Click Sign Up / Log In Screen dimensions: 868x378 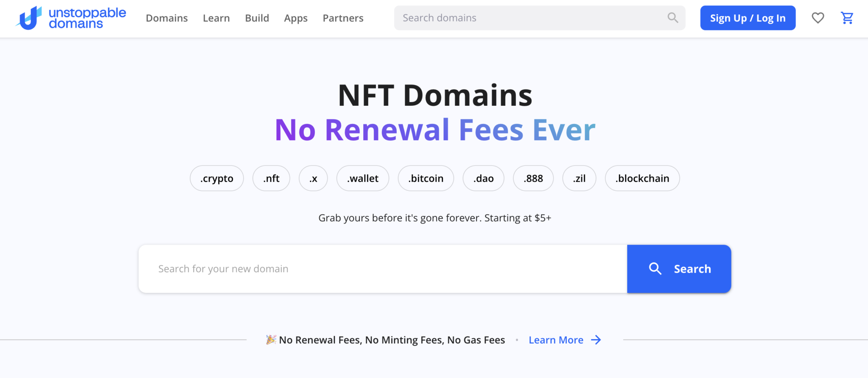coord(748,18)
